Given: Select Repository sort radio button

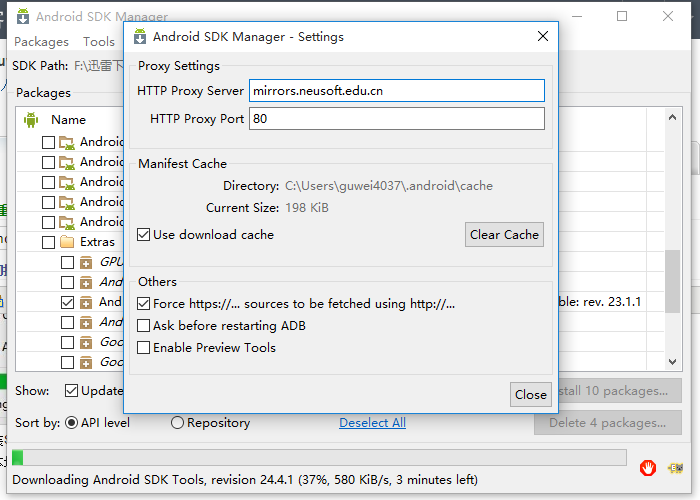Looking at the screenshot, I should coord(177,422).
